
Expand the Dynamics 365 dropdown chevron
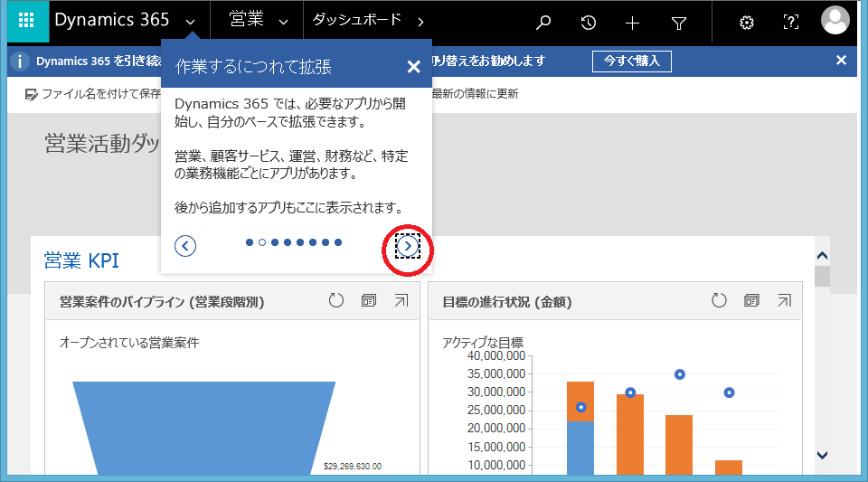coord(191,22)
